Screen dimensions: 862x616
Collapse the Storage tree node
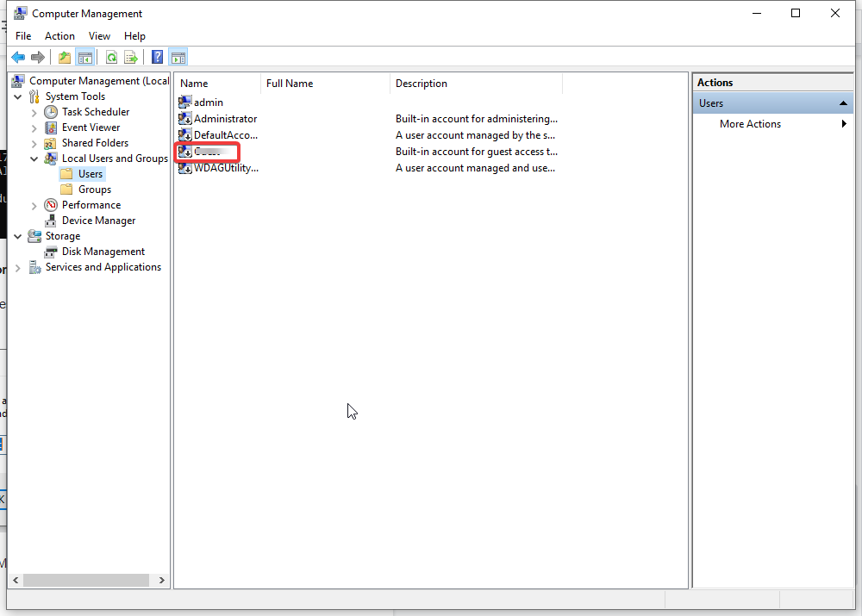point(17,236)
